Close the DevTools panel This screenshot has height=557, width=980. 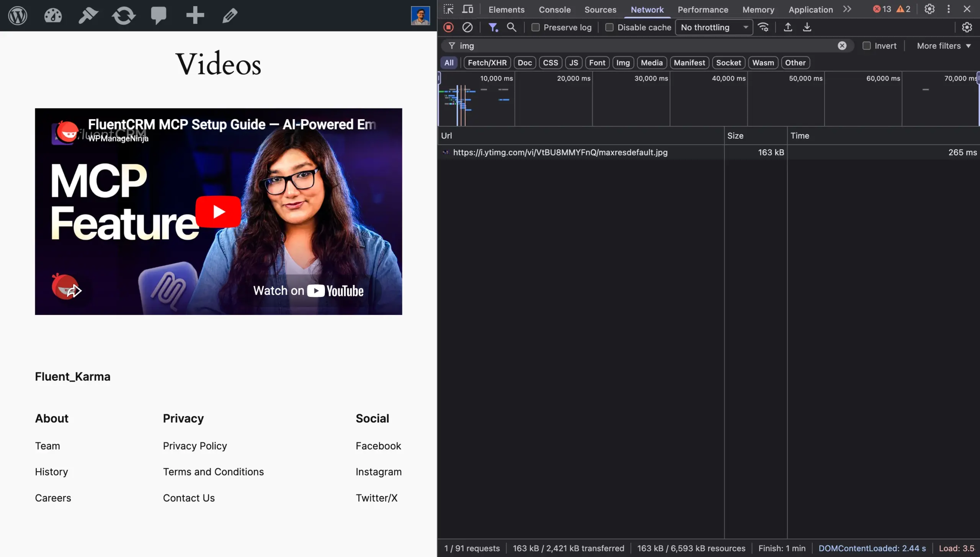click(967, 9)
